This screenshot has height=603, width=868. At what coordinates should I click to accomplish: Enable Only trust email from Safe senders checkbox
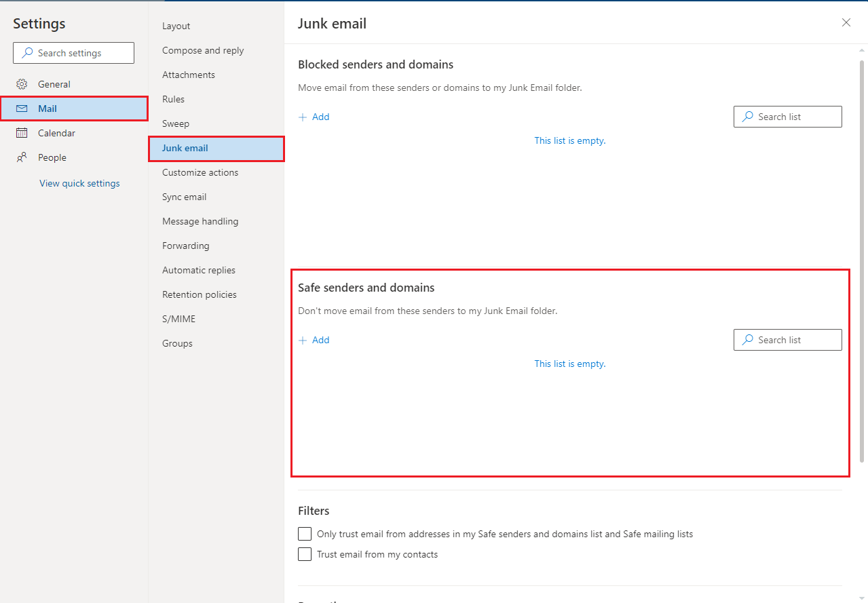[x=305, y=534]
